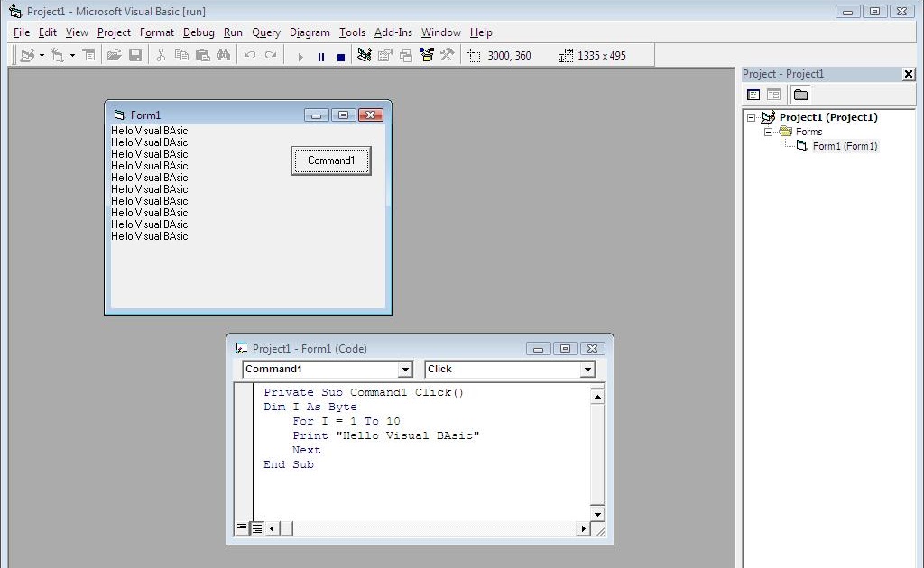This screenshot has height=568, width=924.
Task: Click the Command1 button on Form1
Action: [331, 160]
